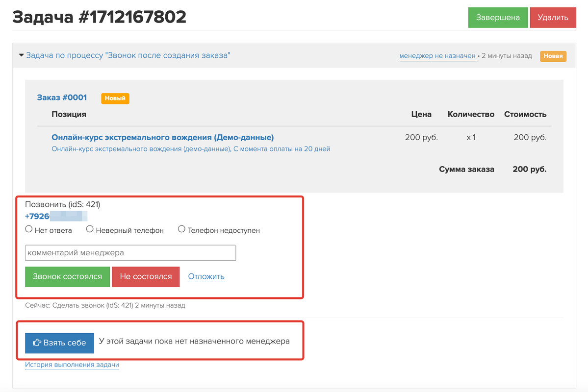Click the phone number +7926
This screenshot has width=588, height=392.
coord(56,216)
